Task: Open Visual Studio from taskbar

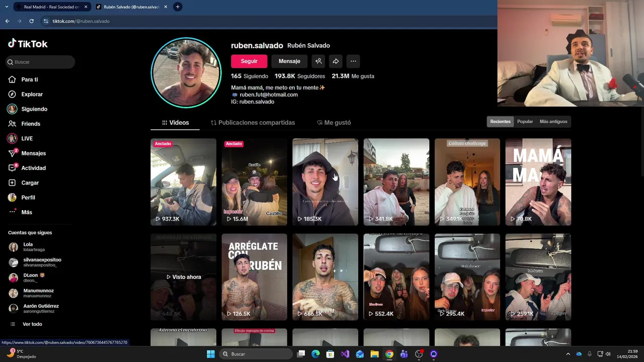Action: point(345,354)
